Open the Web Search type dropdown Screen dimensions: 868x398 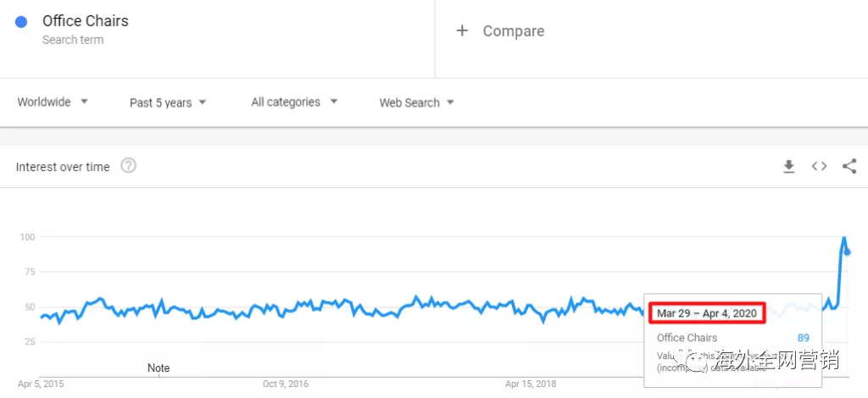[416, 102]
